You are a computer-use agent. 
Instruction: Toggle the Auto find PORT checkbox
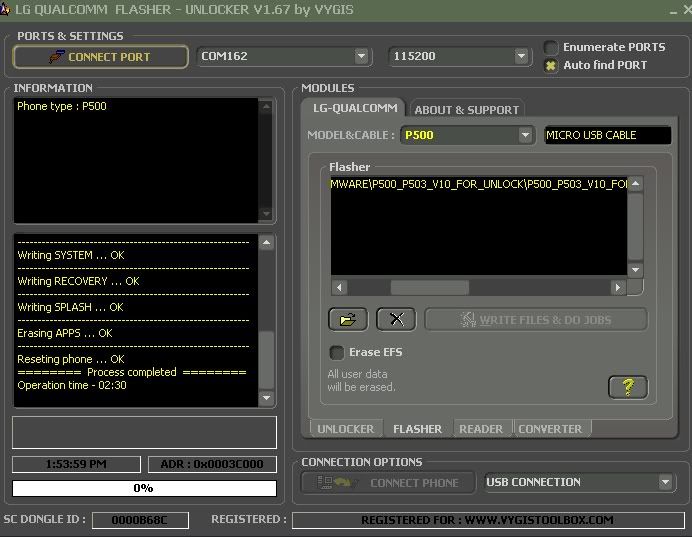click(551, 65)
